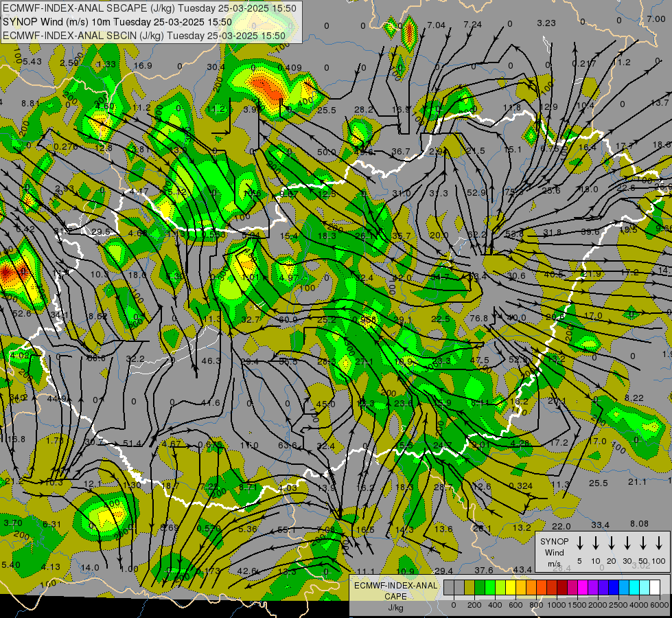Click the 50 m/s wind arrow in legend
Screen dimensions: 672x618
click(x=643, y=542)
